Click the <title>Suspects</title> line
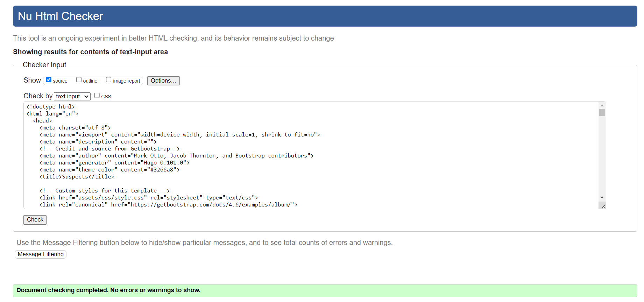The height and width of the screenshot is (302, 644). 77,177
